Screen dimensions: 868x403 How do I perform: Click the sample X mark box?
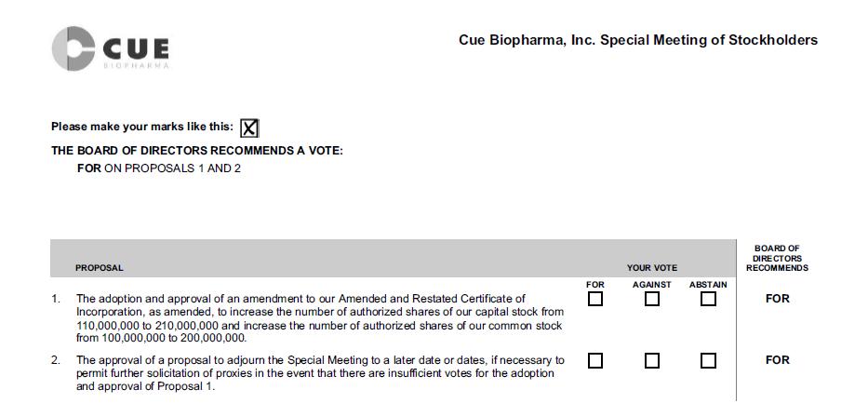249,128
